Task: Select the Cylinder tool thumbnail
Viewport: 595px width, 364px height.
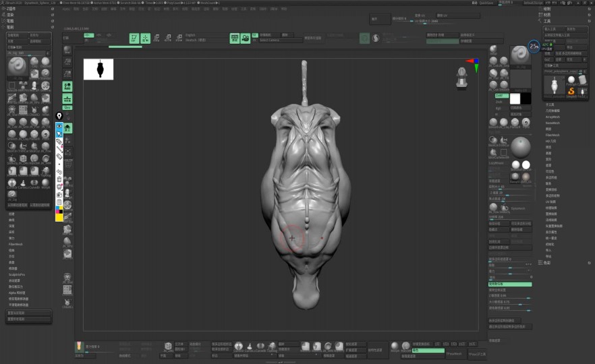Action: tap(582, 80)
